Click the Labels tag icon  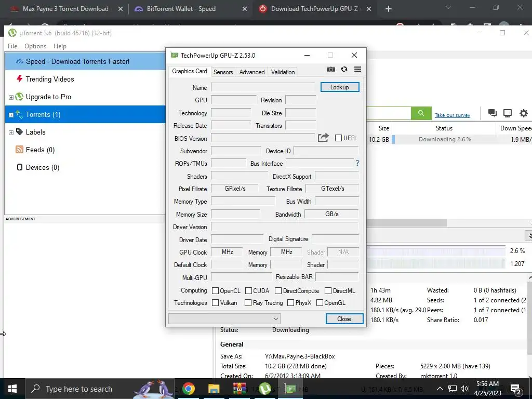click(x=19, y=132)
